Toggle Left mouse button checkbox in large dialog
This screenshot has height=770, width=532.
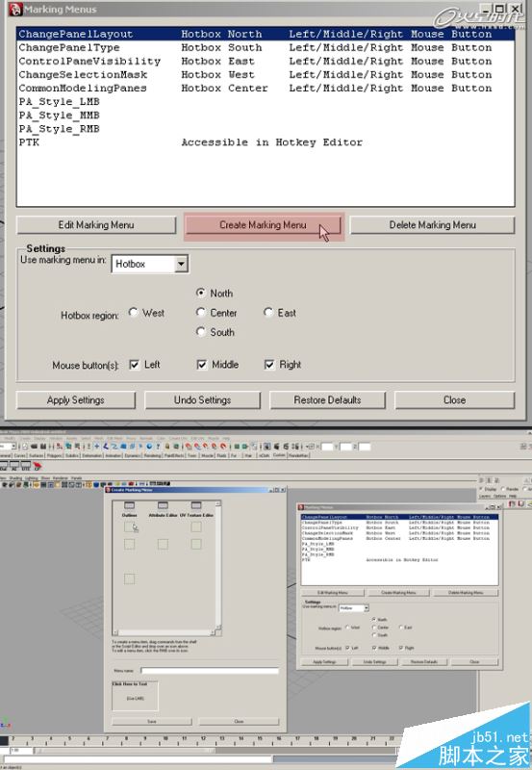coord(134,365)
